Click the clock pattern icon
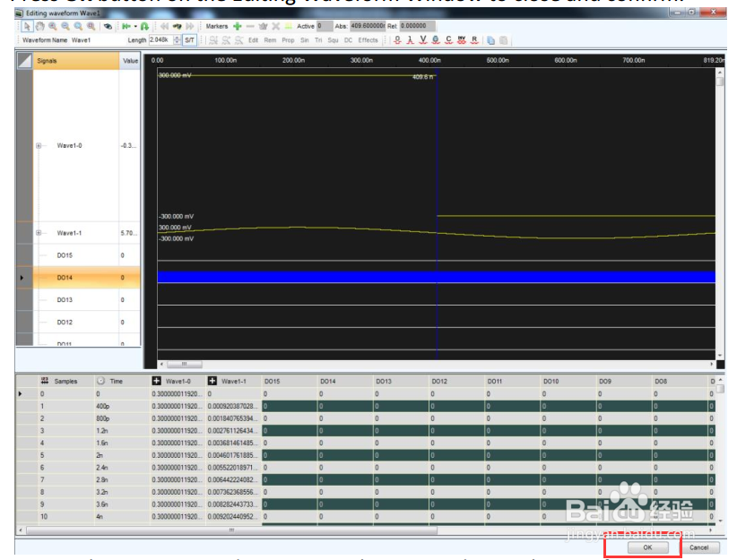737x560 pixels. point(436,40)
